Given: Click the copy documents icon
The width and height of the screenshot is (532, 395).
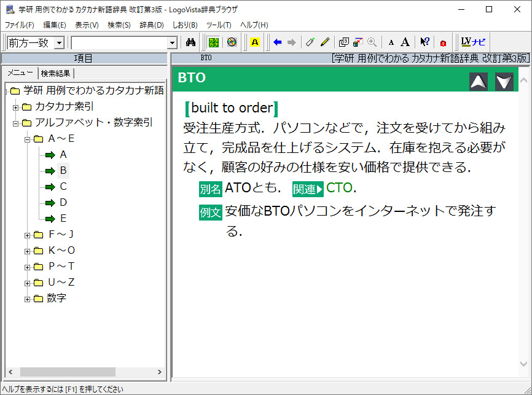Looking at the screenshot, I should pos(343,42).
